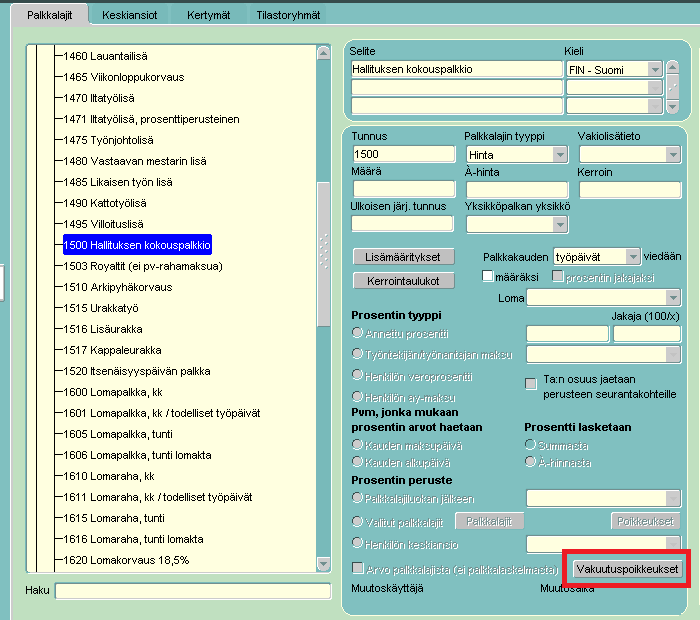Select 1520 Itsenäisyyspäivän palkka
The width and height of the screenshot is (700, 620).
click(x=137, y=371)
